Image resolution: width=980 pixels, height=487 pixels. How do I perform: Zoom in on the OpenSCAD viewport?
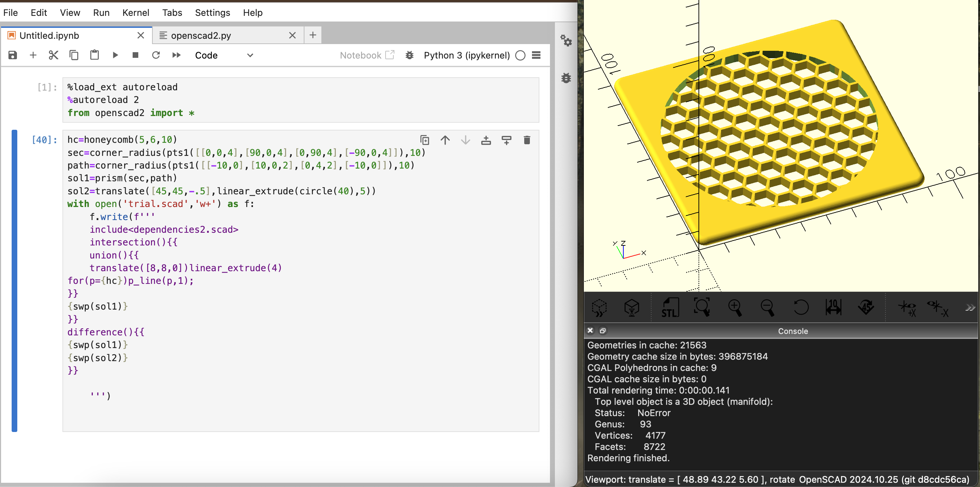coord(734,307)
